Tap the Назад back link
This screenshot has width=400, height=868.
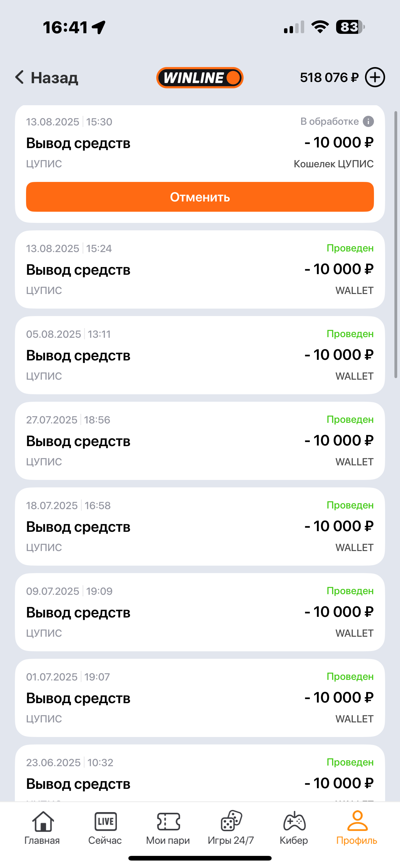pos(54,78)
